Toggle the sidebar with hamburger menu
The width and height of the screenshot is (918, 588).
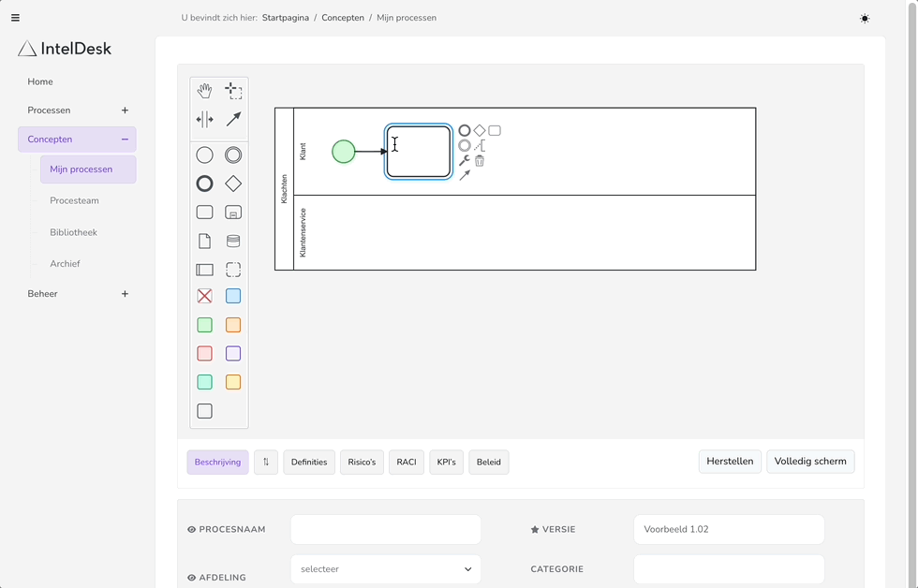click(x=15, y=18)
